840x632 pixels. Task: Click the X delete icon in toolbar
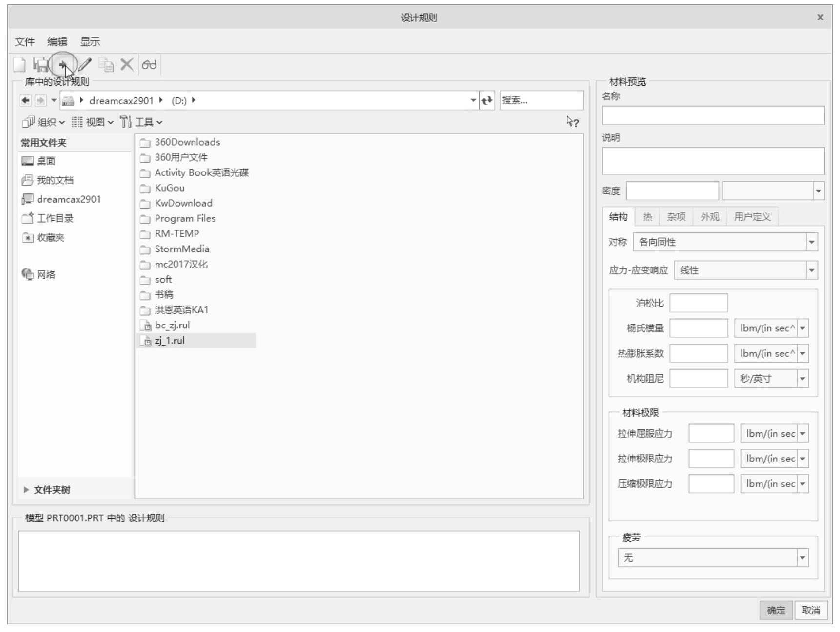tap(127, 64)
